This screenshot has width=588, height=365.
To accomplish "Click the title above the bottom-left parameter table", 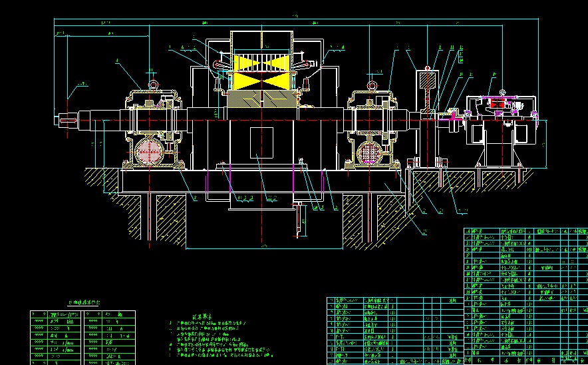I will point(83,302).
